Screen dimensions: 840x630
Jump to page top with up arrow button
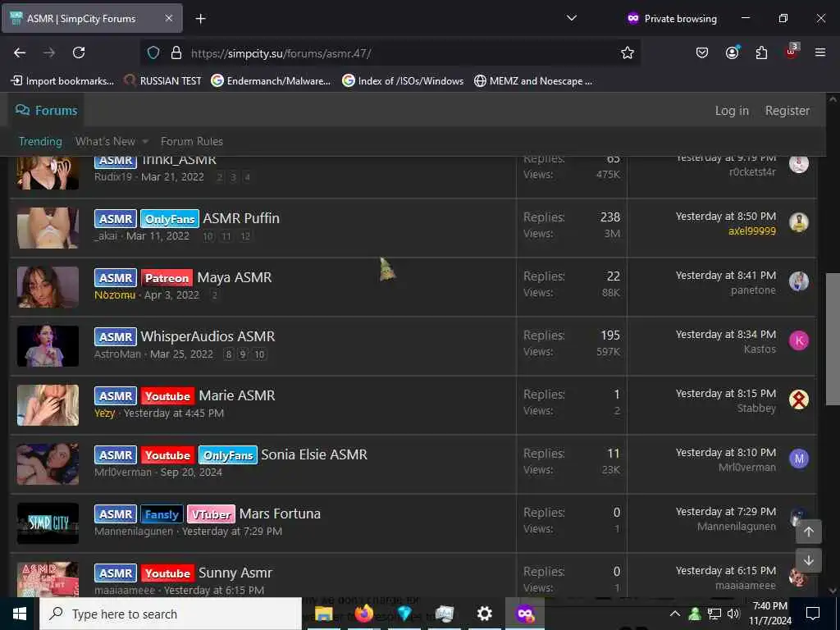808,532
